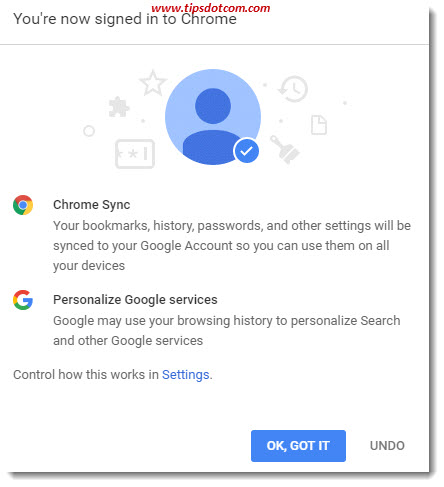The height and width of the screenshot is (487, 444).
Task: Click the Chrome Sync description paragraph
Action: [x=232, y=246]
